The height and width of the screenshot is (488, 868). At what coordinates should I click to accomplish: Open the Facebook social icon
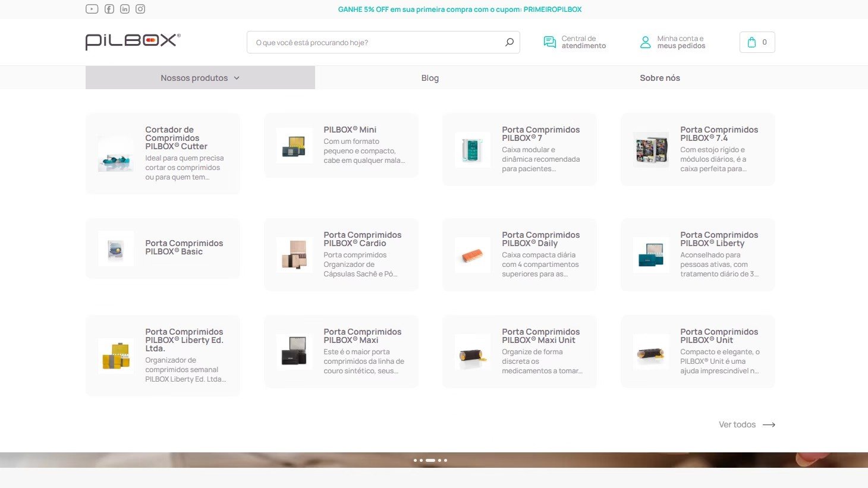point(109,9)
